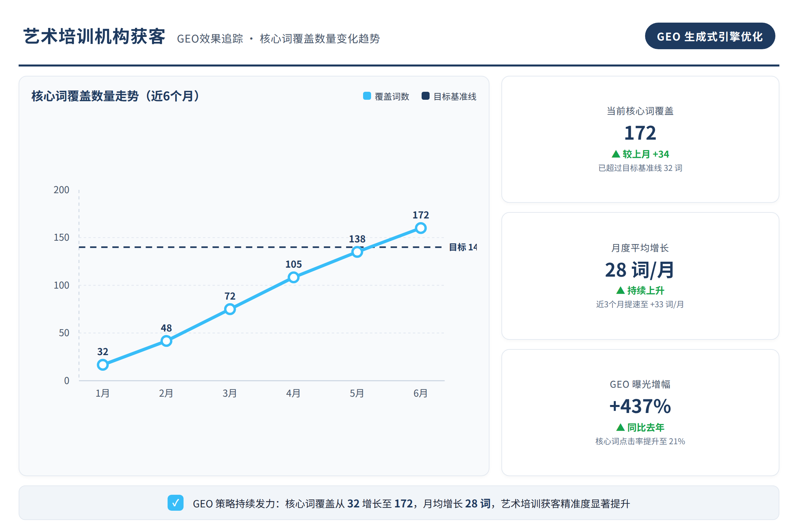Click the subtitle 核心词覆盖数量变化趋势
The height and width of the screenshot is (532, 798).
click(320, 39)
